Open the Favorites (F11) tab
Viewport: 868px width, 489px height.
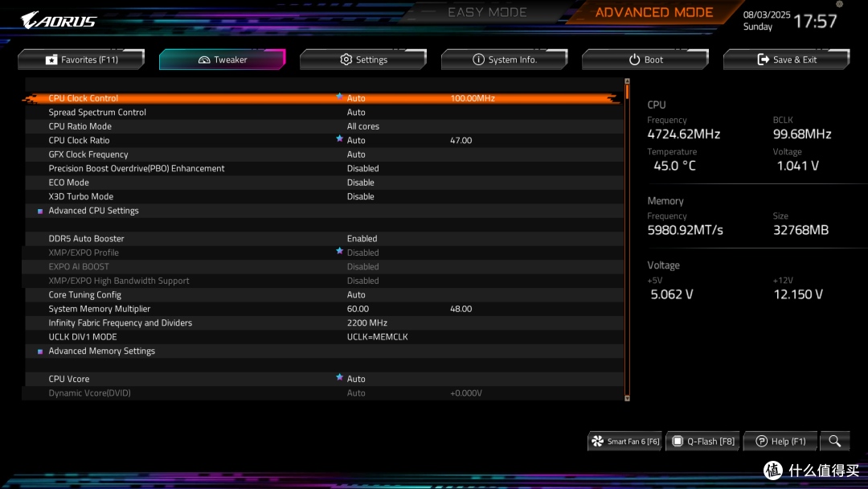coord(81,60)
